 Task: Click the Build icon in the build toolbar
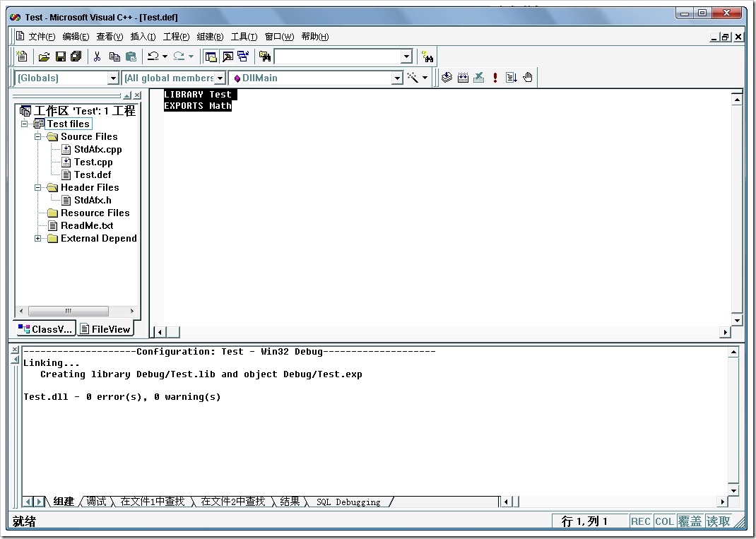[463, 77]
